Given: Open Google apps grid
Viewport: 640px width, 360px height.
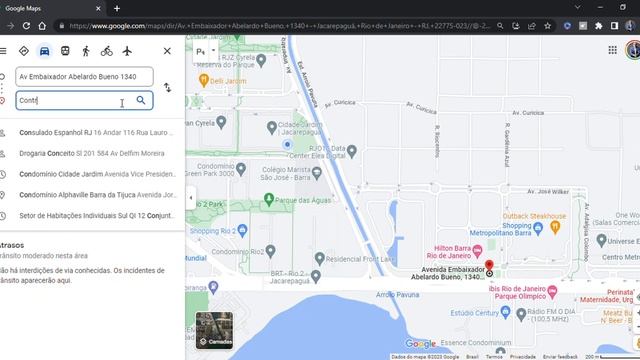Looking at the screenshot, I should (612, 50).
